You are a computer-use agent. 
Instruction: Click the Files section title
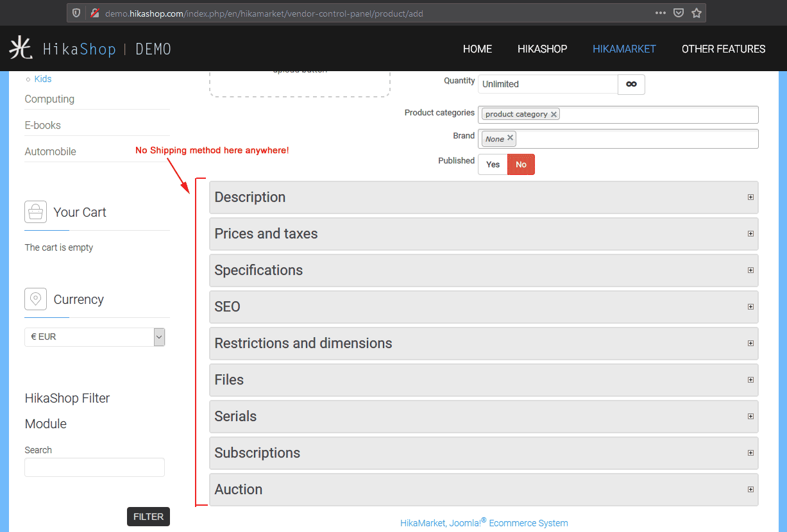click(x=229, y=380)
